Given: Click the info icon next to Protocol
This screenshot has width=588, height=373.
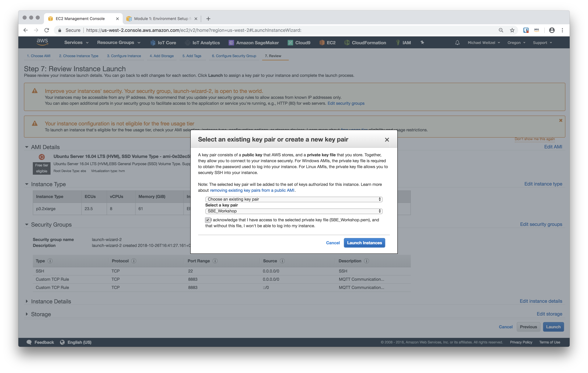Looking at the screenshot, I should click(134, 261).
